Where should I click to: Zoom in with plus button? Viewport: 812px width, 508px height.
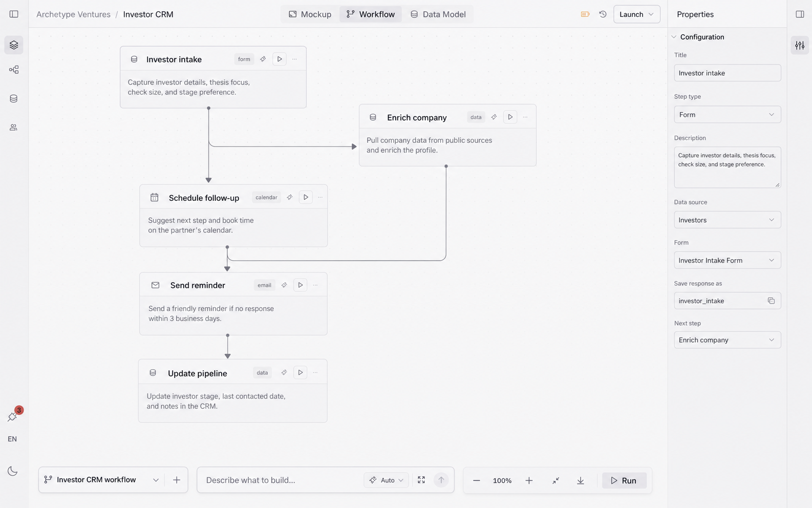coord(529,480)
